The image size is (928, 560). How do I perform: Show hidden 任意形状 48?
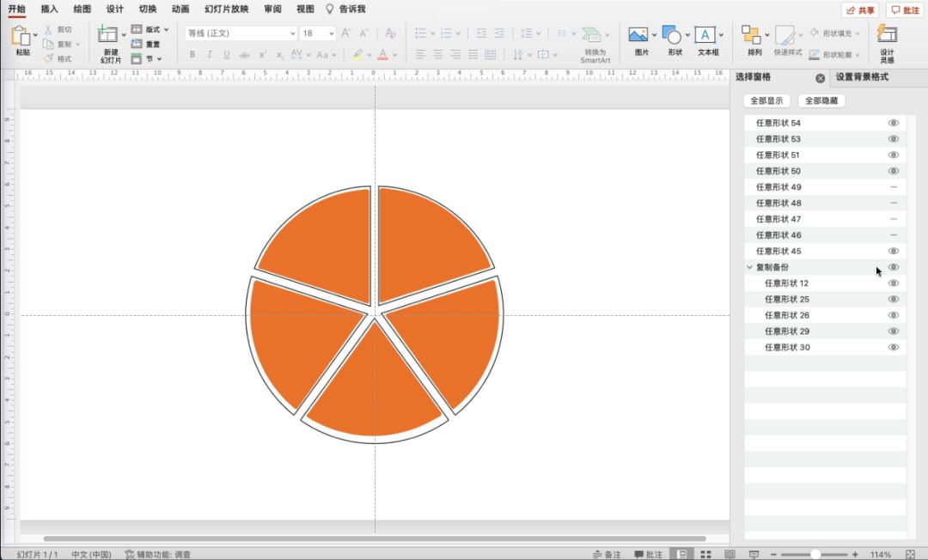click(x=894, y=203)
